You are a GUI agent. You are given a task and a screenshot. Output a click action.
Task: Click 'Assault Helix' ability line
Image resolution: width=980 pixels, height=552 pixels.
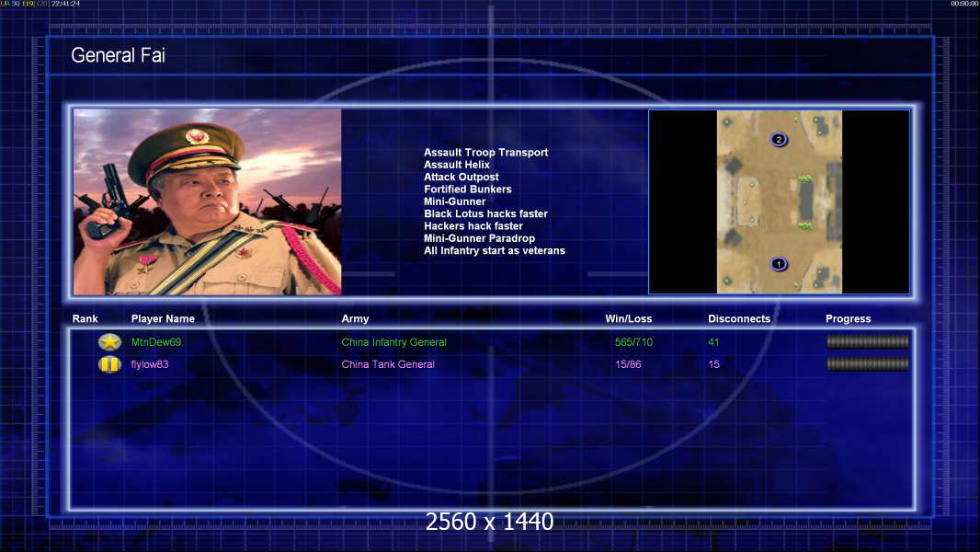point(457,165)
